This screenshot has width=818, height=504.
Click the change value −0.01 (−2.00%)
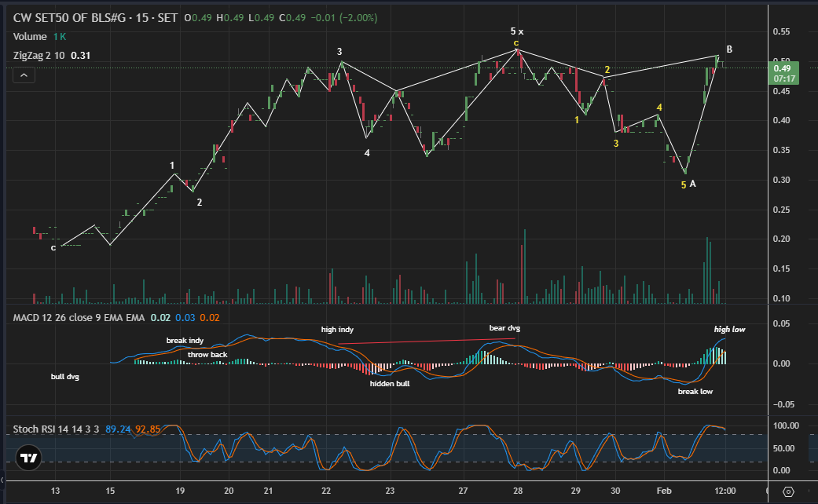(344, 18)
